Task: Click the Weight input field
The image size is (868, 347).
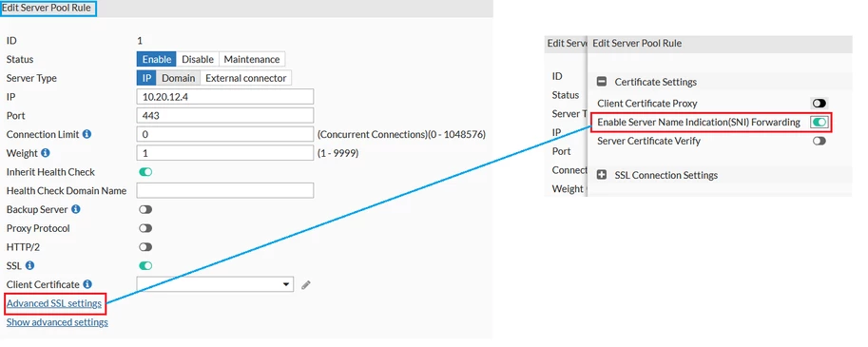Action: pos(224,153)
